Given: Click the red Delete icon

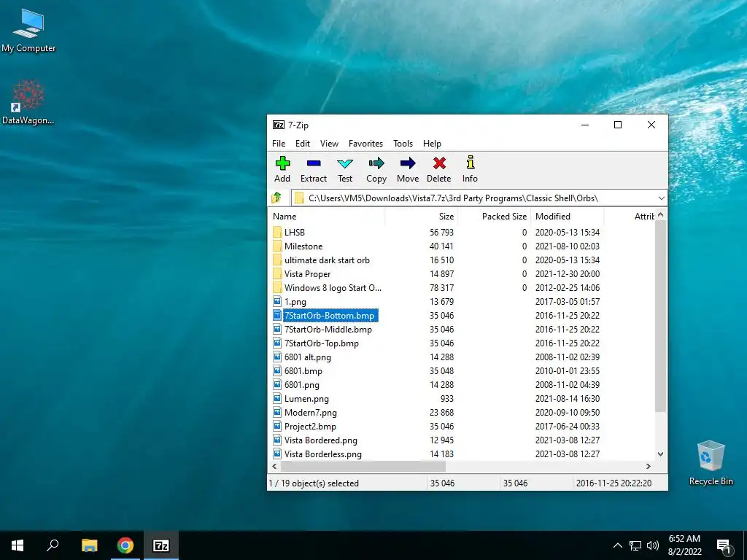Looking at the screenshot, I should click(x=439, y=163).
